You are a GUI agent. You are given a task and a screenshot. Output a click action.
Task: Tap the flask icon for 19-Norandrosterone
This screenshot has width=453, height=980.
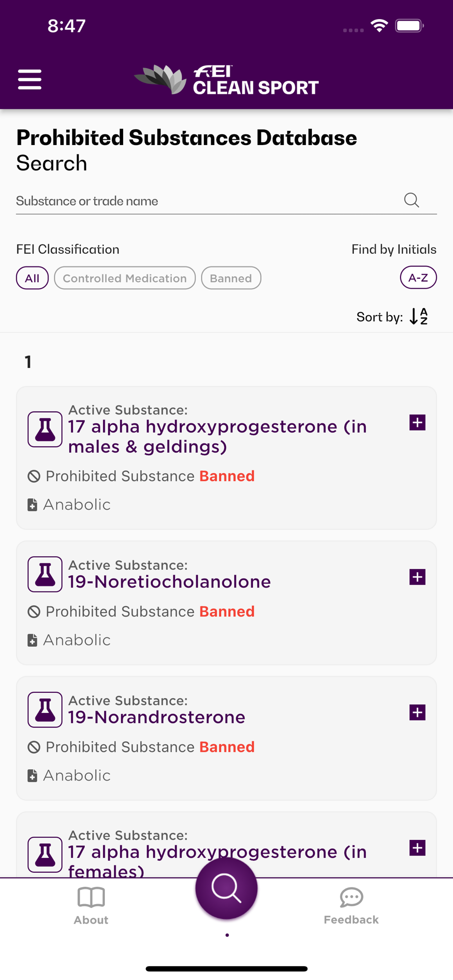coord(45,710)
